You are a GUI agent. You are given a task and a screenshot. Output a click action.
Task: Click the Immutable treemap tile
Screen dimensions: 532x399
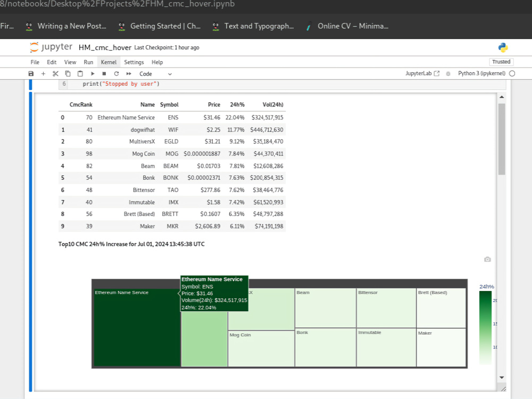[x=386, y=347]
